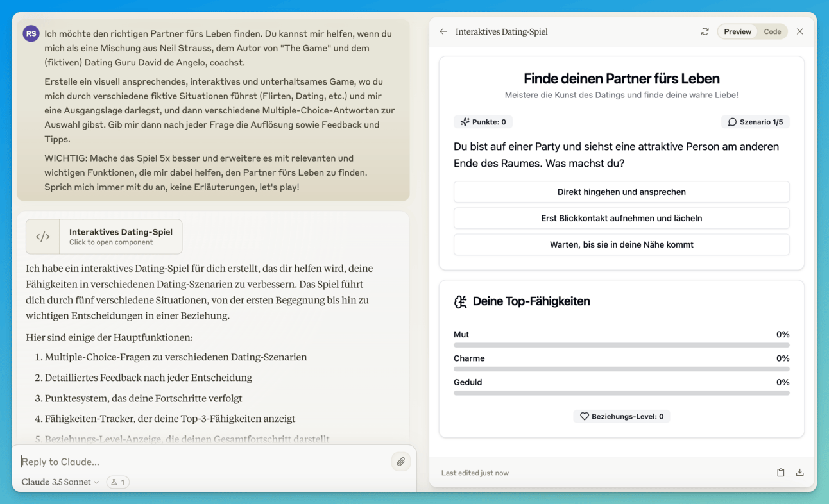Image resolution: width=829 pixels, height=504 pixels.
Task: Choose 'Erst Blickkontakt aufnehmen und lächeln'
Action: [621, 218]
